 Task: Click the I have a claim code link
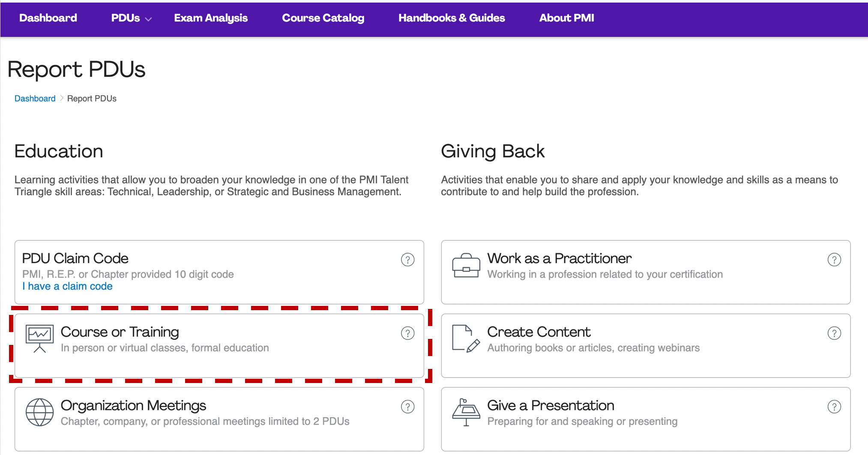(x=67, y=286)
